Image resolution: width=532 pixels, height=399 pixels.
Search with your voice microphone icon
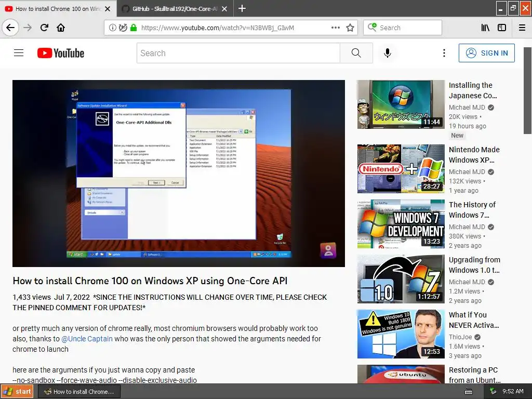[388, 53]
